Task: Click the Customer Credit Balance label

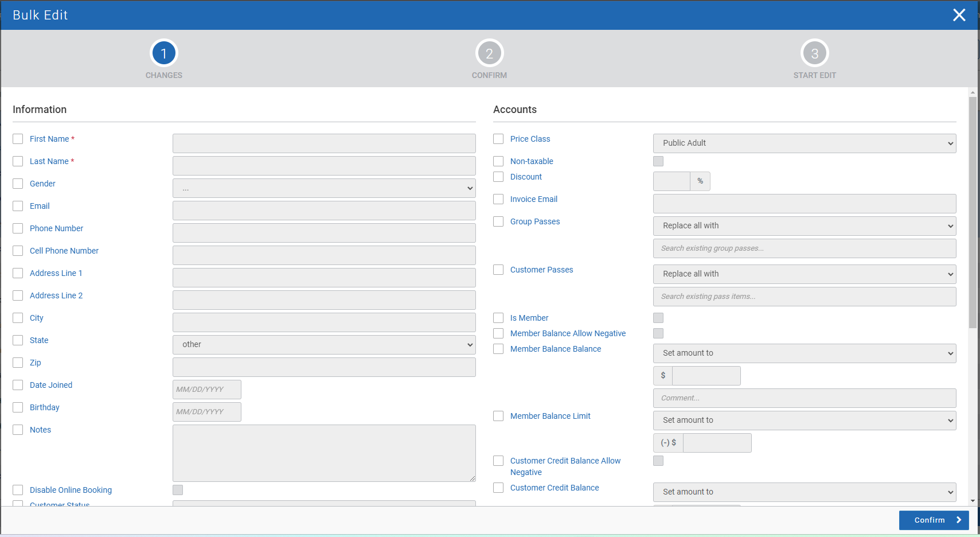Action: click(555, 488)
